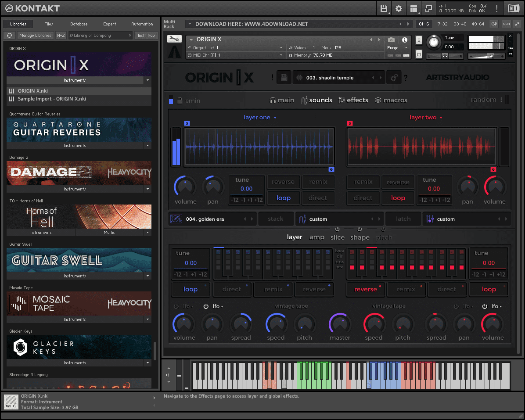The image size is (525, 420).
Task: Click the exclamation warning icon in header
Action: 496,9
